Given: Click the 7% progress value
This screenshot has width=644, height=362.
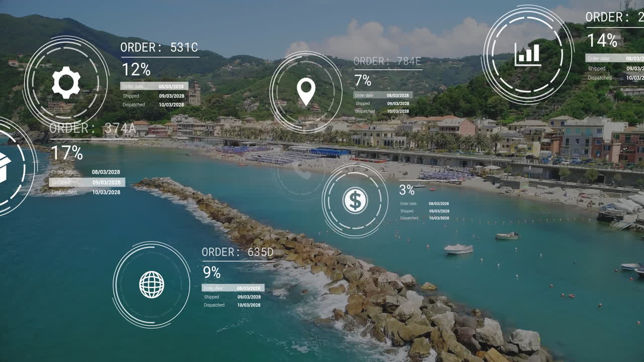Looking at the screenshot, I should pyautogui.click(x=362, y=80).
